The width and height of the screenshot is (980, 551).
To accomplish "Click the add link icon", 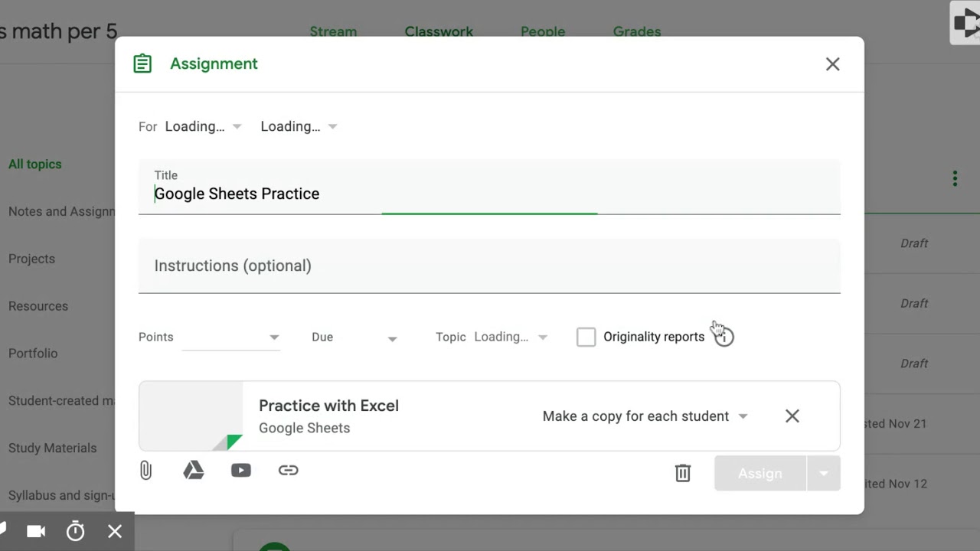I will [289, 471].
